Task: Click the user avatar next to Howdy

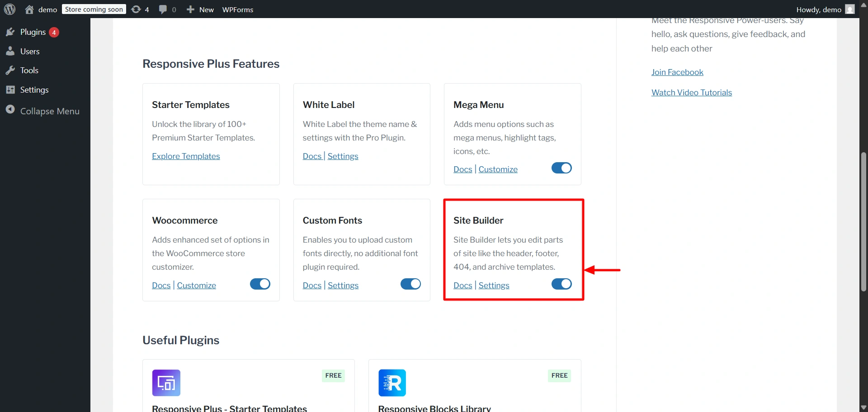Action: tap(850, 9)
